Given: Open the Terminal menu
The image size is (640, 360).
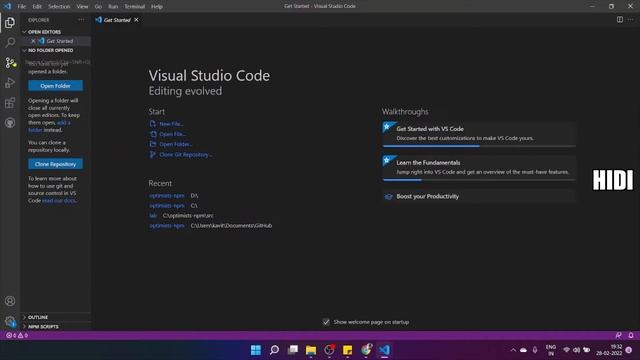Looking at the screenshot, I should point(135,7).
